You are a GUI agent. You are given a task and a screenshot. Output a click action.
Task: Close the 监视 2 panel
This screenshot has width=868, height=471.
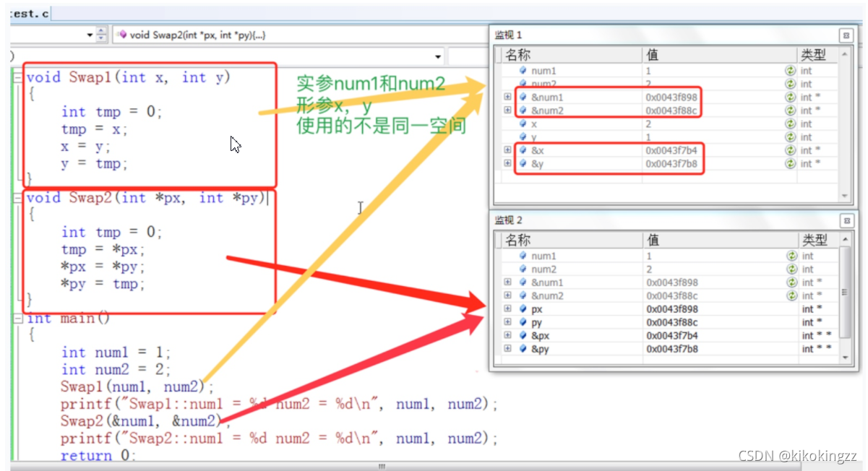point(846,220)
